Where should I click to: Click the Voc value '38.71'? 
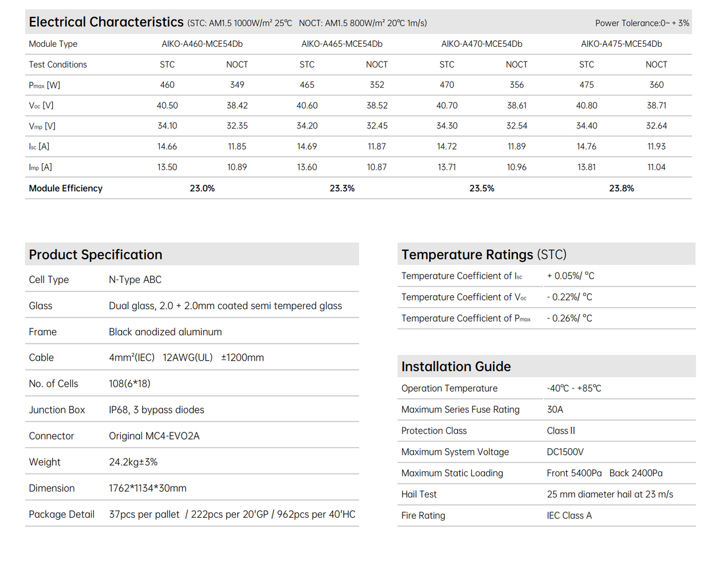[x=656, y=106]
